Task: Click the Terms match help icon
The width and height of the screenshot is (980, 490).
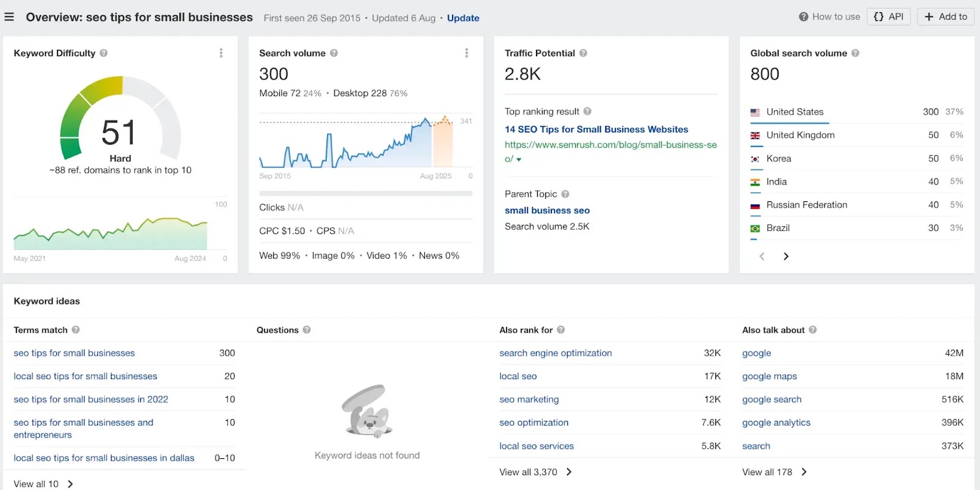Action: pos(76,330)
